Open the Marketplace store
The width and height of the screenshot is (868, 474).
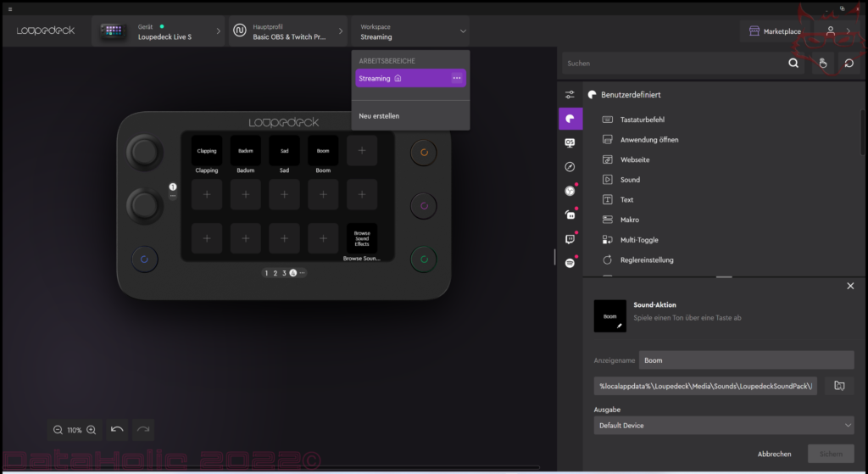[x=775, y=31]
